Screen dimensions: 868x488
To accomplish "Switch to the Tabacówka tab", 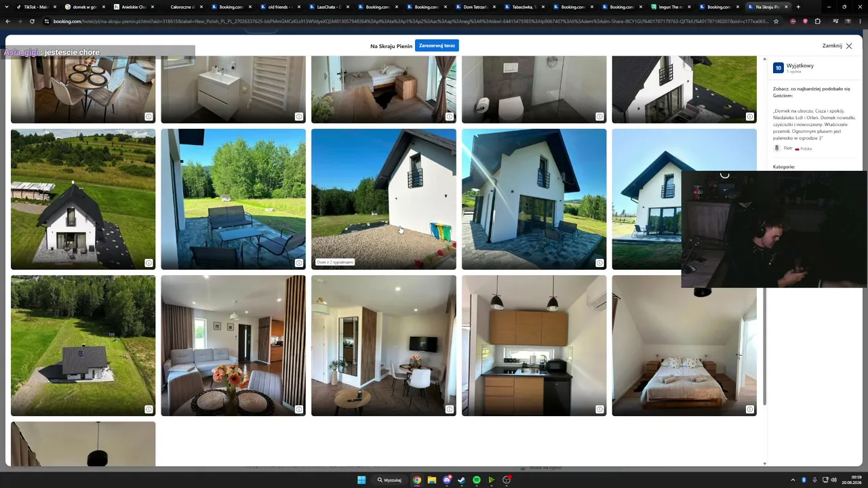I will coord(524,7).
